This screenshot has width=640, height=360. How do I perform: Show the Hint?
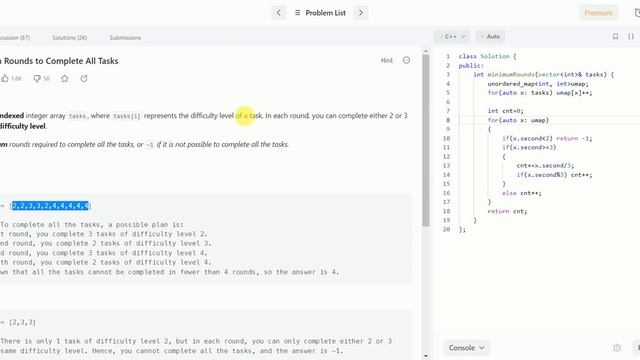point(387,60)
